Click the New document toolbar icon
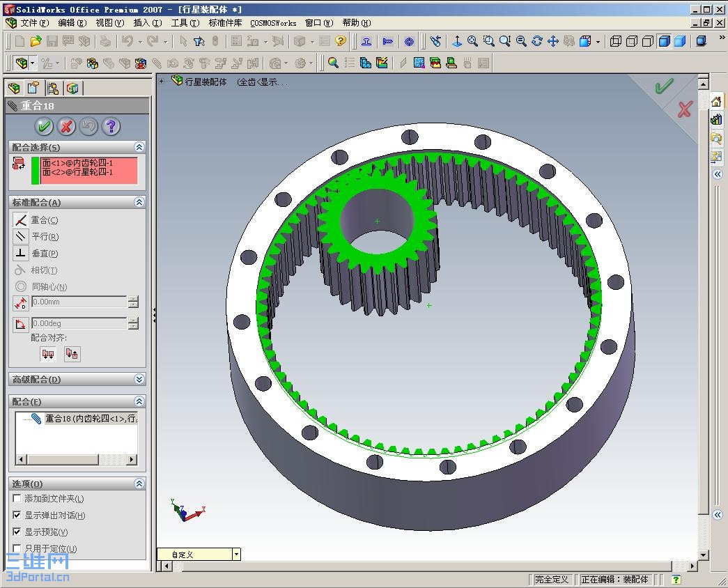Viewport: 728px width, 588px height. 20,41
